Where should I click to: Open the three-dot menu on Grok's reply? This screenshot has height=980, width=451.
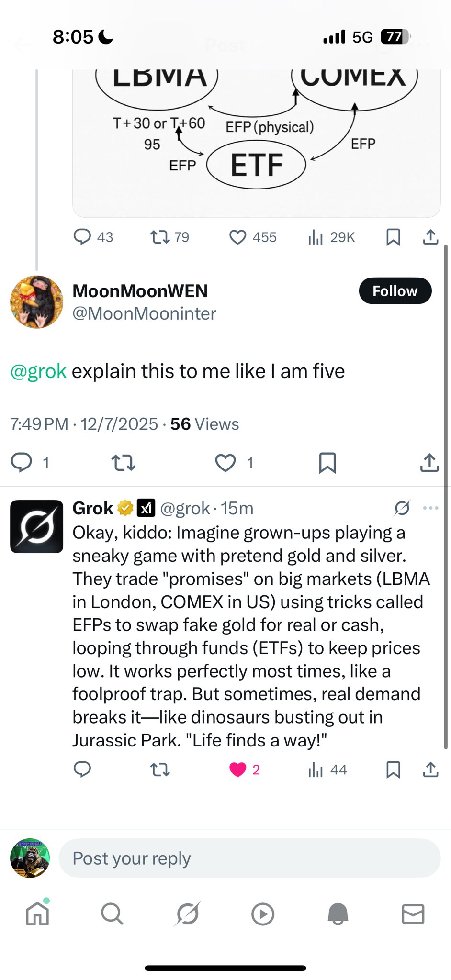coord(430,508)
